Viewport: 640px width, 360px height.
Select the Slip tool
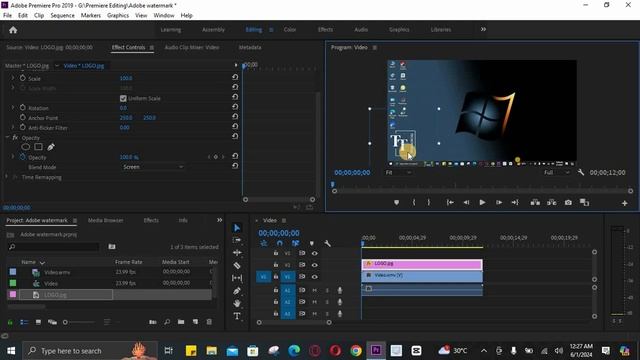[237, 278]
